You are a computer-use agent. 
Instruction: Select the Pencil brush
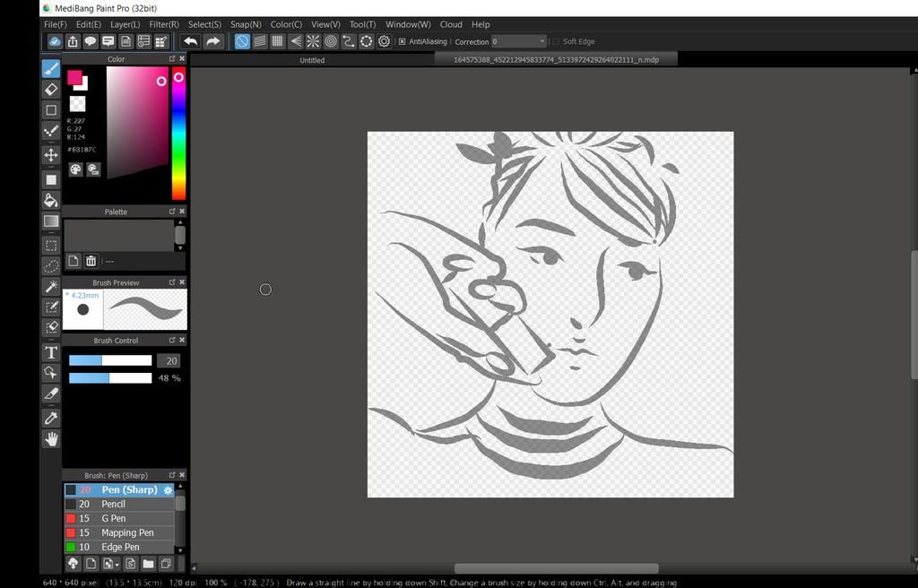click(119, 505)
